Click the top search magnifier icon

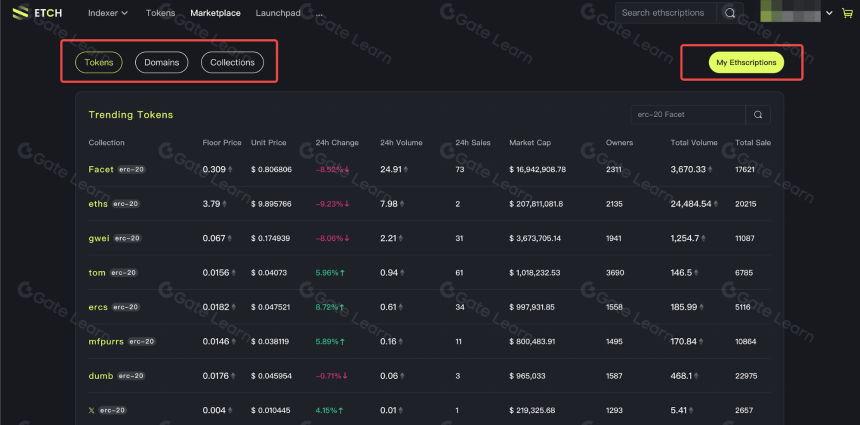click(729, 13)
